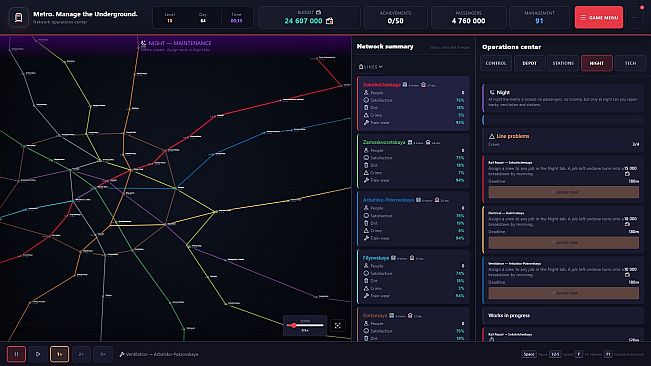Expand the Lines dropdown in Network summary
The image size is (651, 366).
(x=370, y=66)
